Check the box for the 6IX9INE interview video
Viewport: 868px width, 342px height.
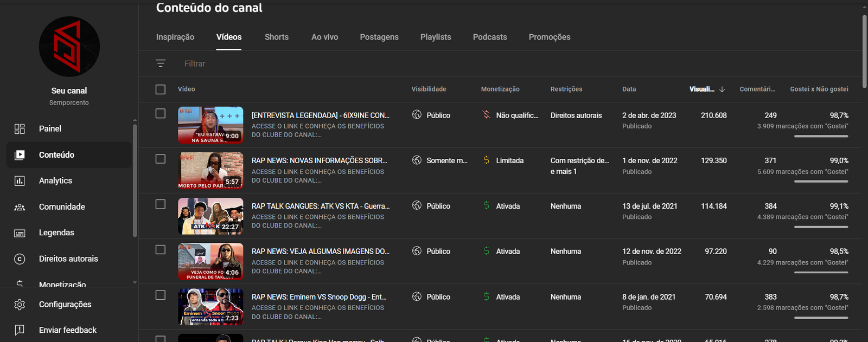161,114
